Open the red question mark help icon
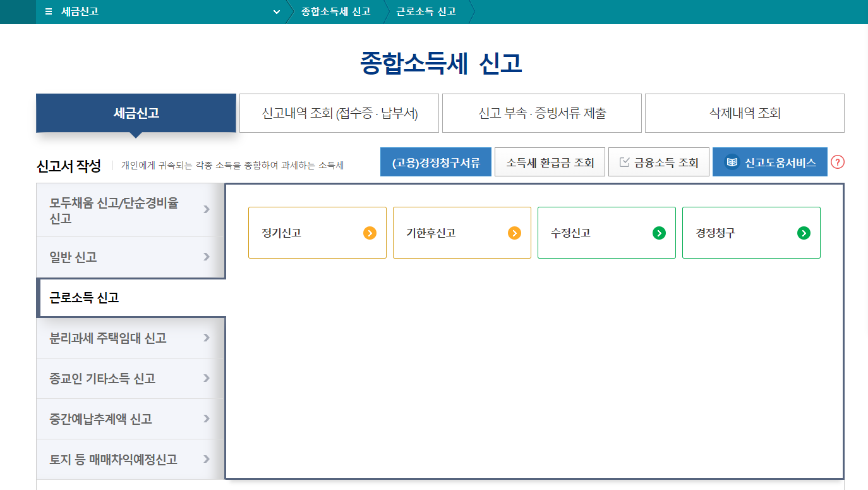The width and height of the screenshot is (868, 490). click(838, 162)
